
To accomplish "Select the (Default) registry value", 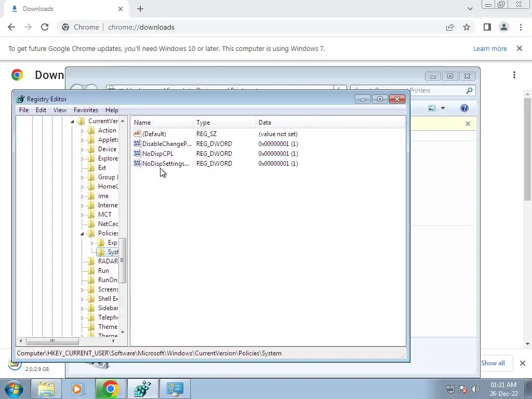I will point(154,134).
